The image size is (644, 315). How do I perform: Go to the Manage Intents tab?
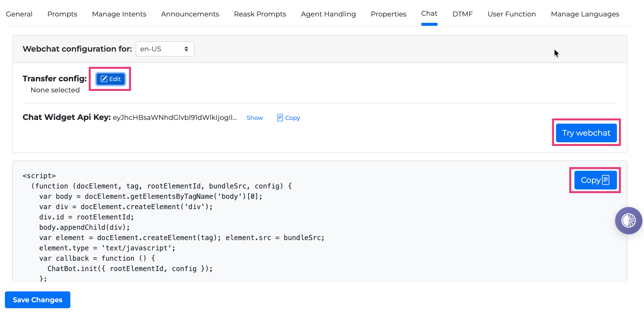click(119, 14)
